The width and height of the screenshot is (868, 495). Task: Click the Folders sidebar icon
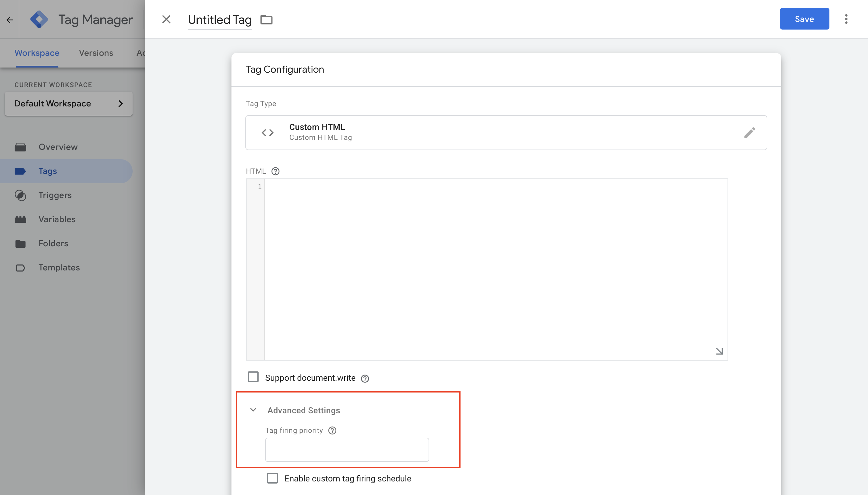[x=20, y=243]
